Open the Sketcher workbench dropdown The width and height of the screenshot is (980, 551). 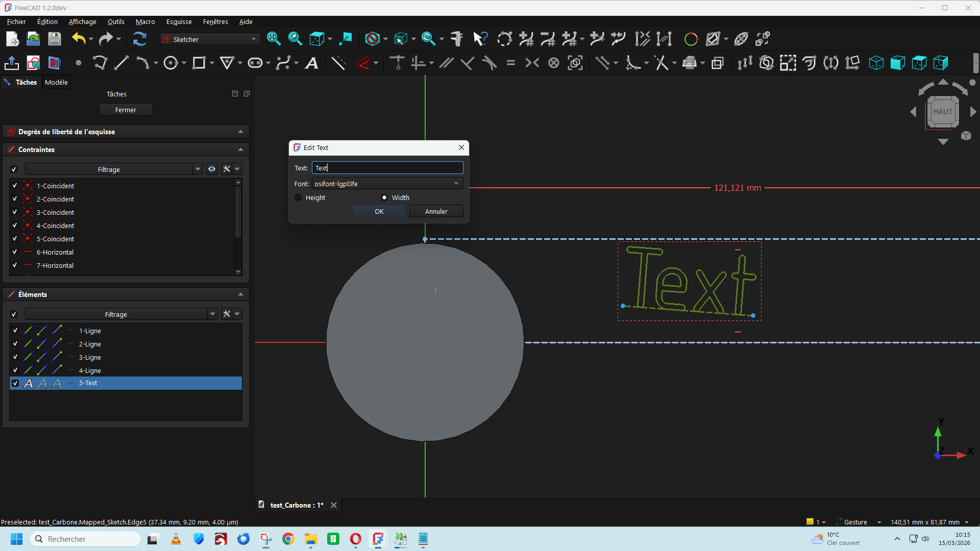(x=210, y=39)
